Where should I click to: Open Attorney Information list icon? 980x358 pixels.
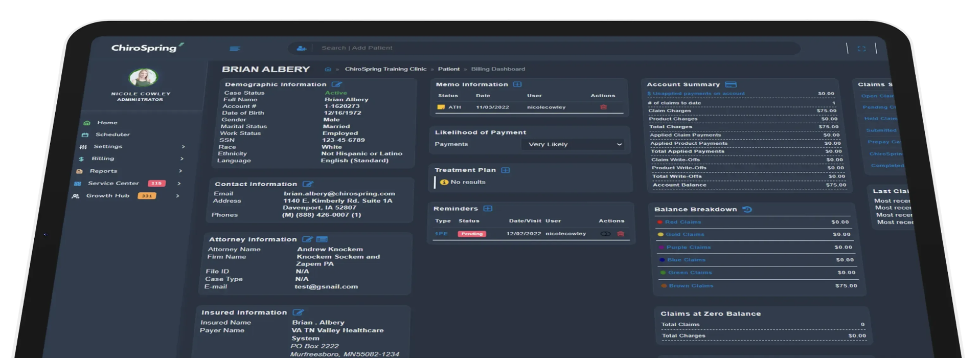322,239
